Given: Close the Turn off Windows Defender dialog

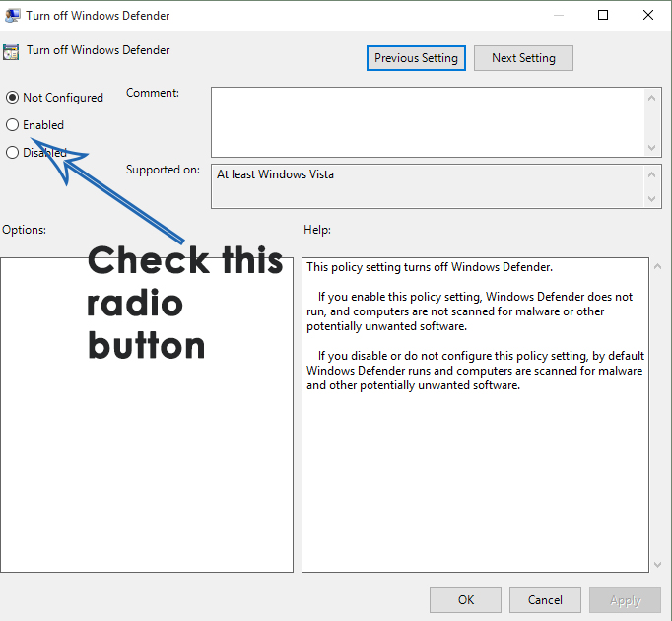Looking at the screenshot, I should 648,15.
